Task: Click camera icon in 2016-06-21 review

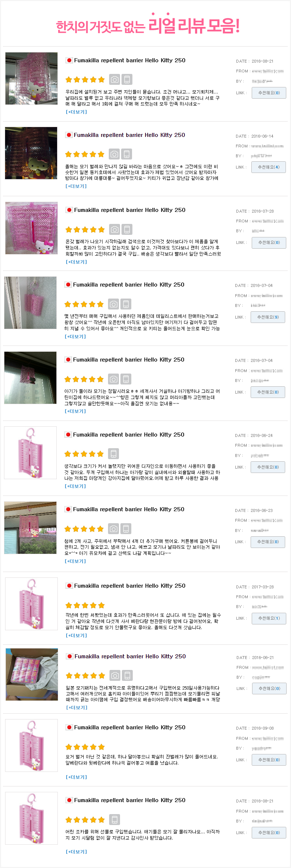Action: pos(115,676)
